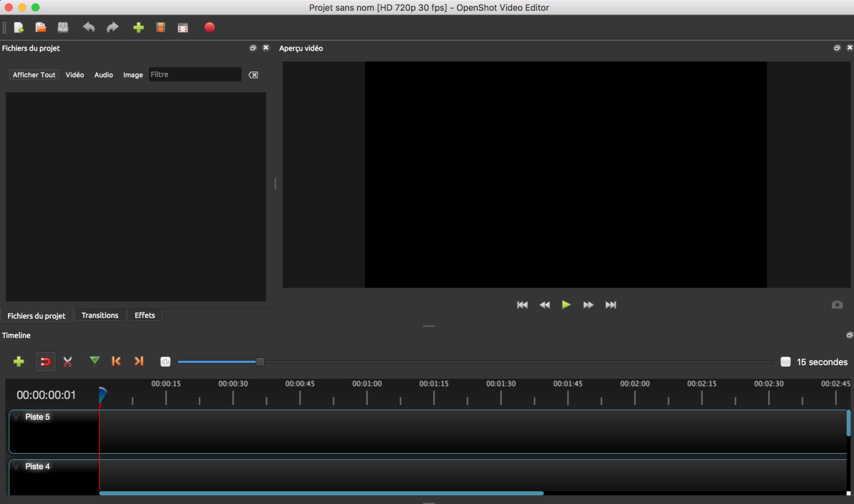Click the timeline zoom slider handle

coord(260,362)
